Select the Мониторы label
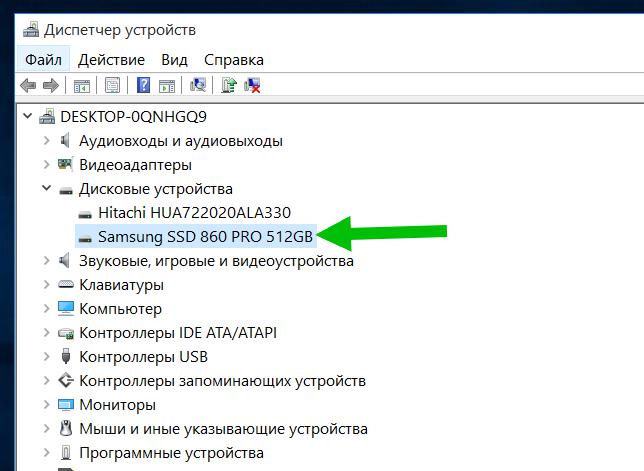This screenshot has width=644, height=471. coord(117,405)
